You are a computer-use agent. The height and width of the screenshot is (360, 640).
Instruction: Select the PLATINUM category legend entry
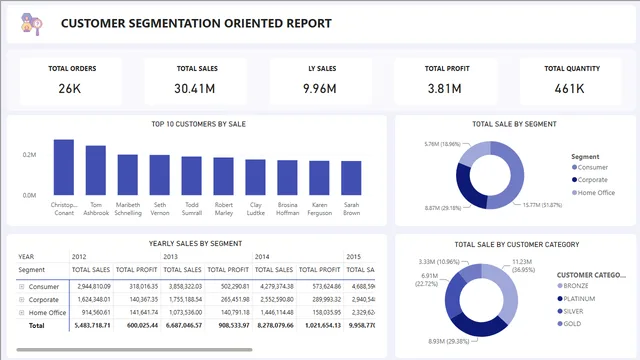click(x=576, y=299)
